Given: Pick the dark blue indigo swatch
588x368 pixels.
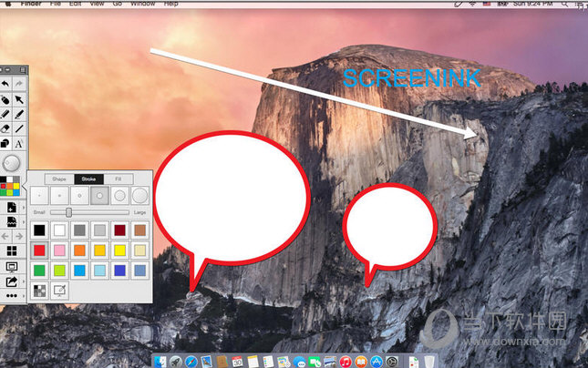Looking at the screenshot, I should [119, 271].
